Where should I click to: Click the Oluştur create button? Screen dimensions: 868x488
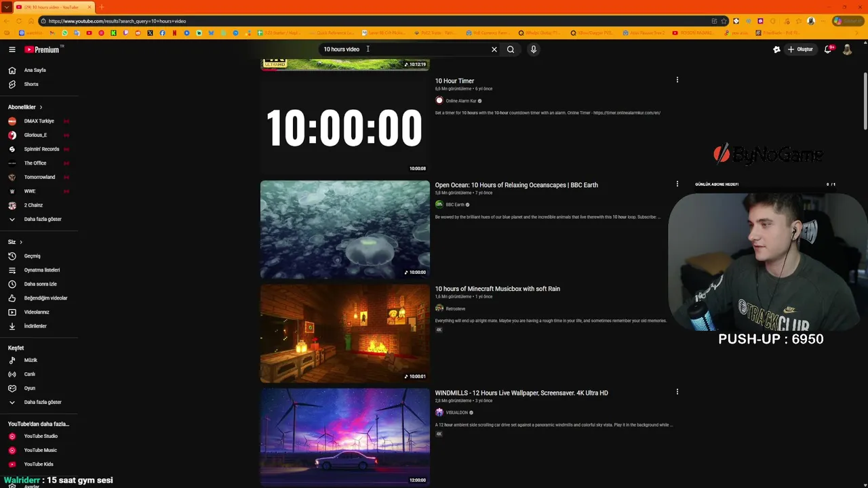pyautogui.click(x=800, y=49)
